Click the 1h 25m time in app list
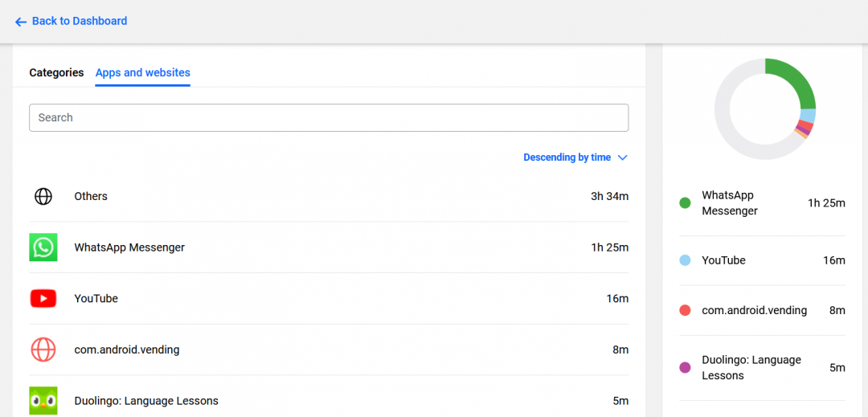 point(609,247)
